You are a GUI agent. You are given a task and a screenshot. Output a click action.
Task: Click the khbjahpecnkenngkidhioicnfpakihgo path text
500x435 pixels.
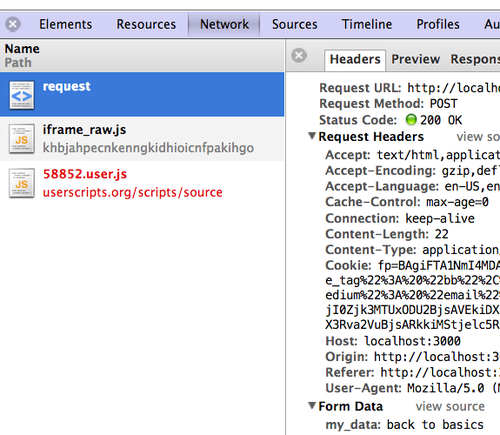148,148
